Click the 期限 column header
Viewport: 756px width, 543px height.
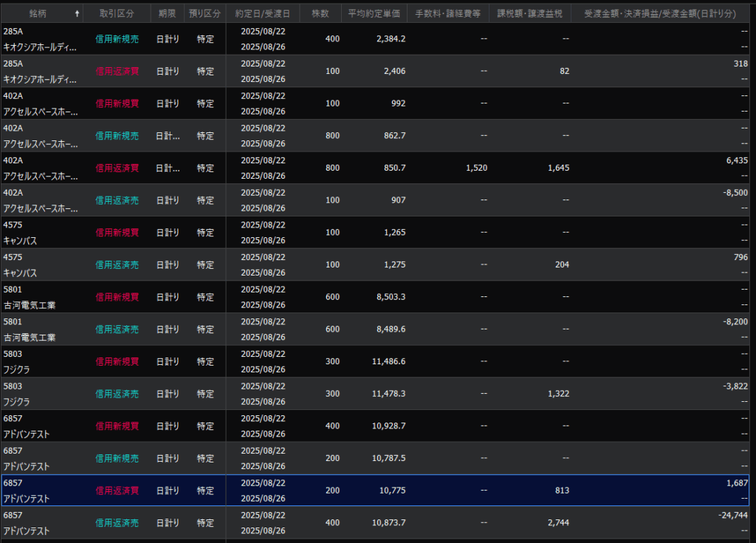point(167,13)
